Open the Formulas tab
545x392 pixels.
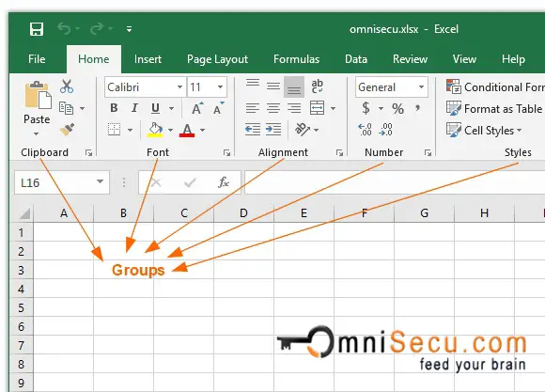point(296,59)
